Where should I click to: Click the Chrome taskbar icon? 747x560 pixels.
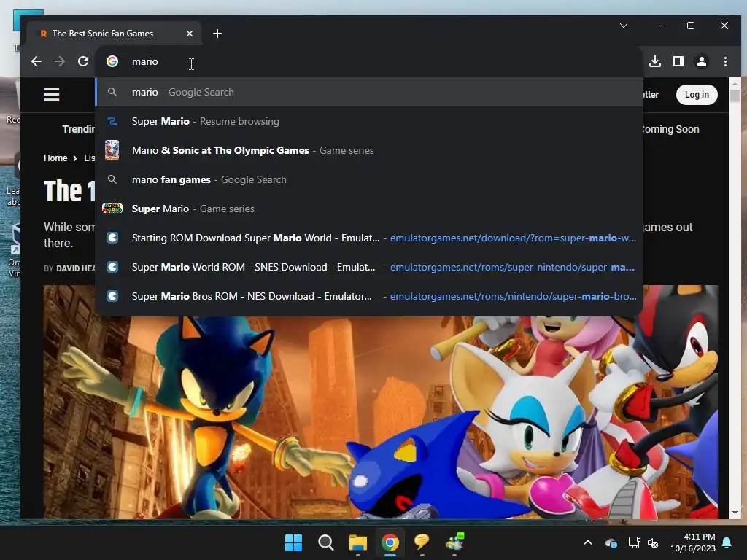[x=390, y=542]
